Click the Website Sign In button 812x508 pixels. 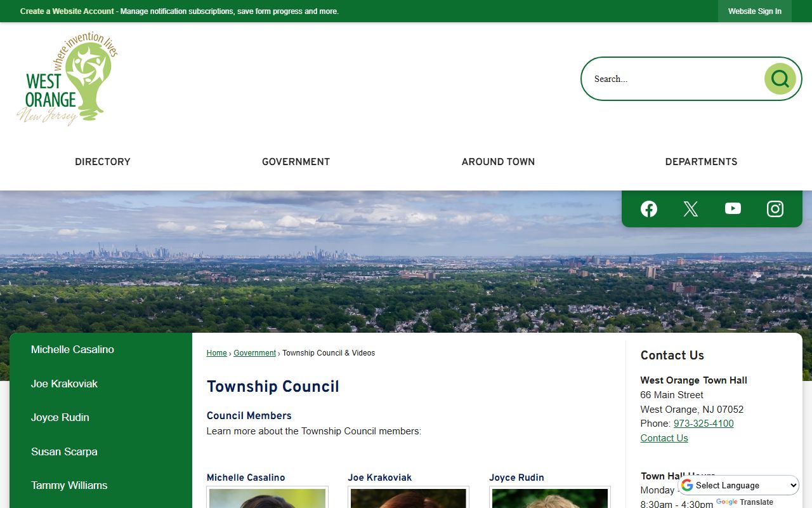pos(755,11)
